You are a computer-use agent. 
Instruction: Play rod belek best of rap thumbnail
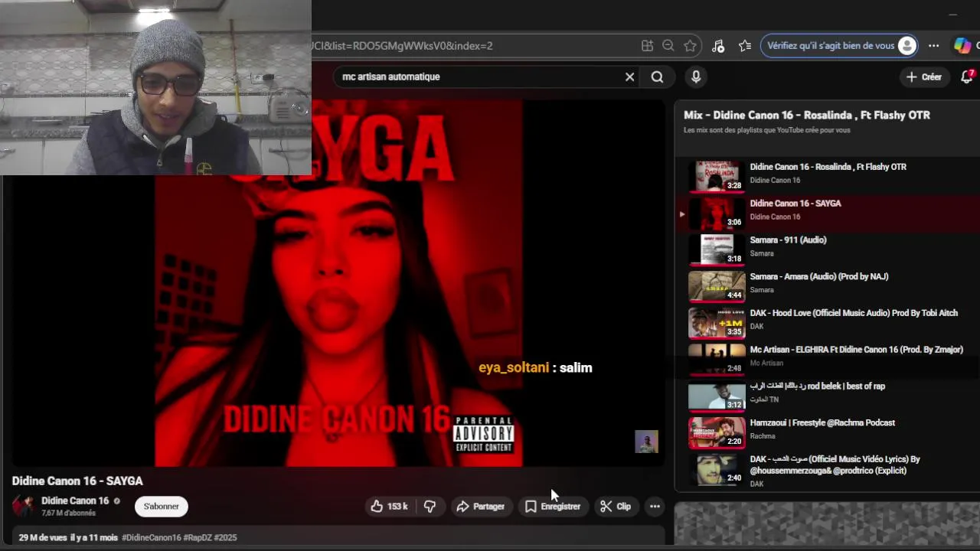(717, 396)
